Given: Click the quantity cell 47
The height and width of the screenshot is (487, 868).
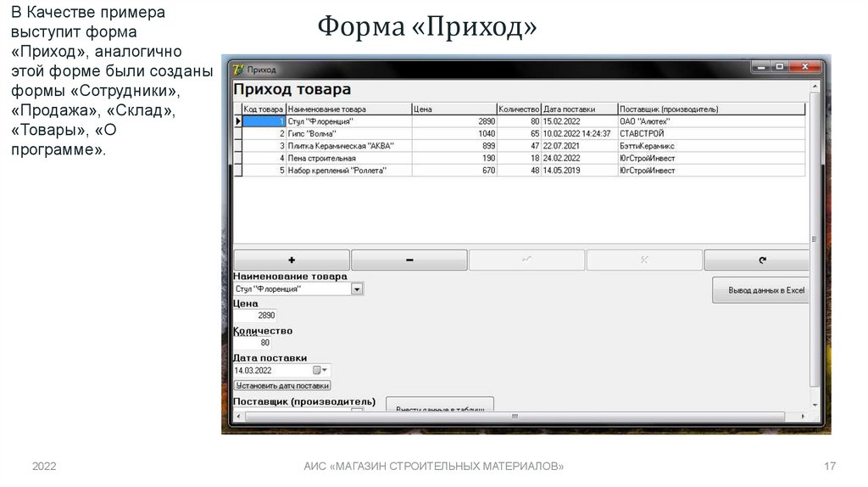Looking at the screenshot, I should (519, 146).
